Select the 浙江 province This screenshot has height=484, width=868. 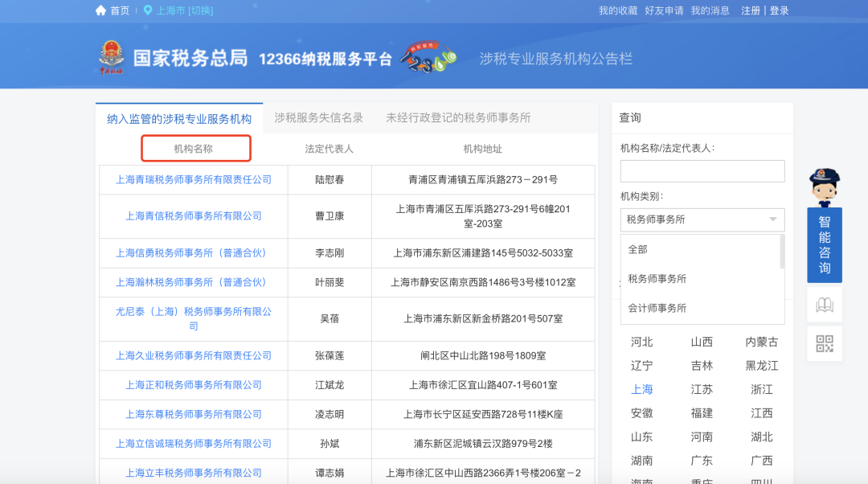762,389
